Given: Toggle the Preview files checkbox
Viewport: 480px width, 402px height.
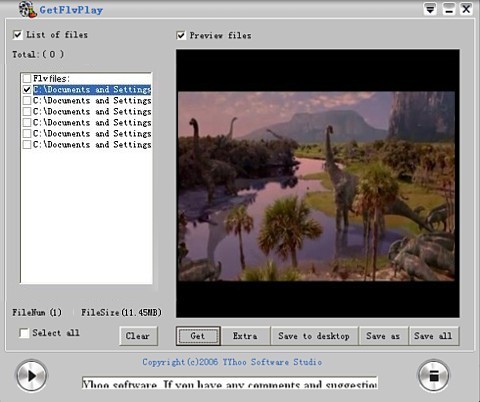Looking at the screenshot, I should [181, 35].
